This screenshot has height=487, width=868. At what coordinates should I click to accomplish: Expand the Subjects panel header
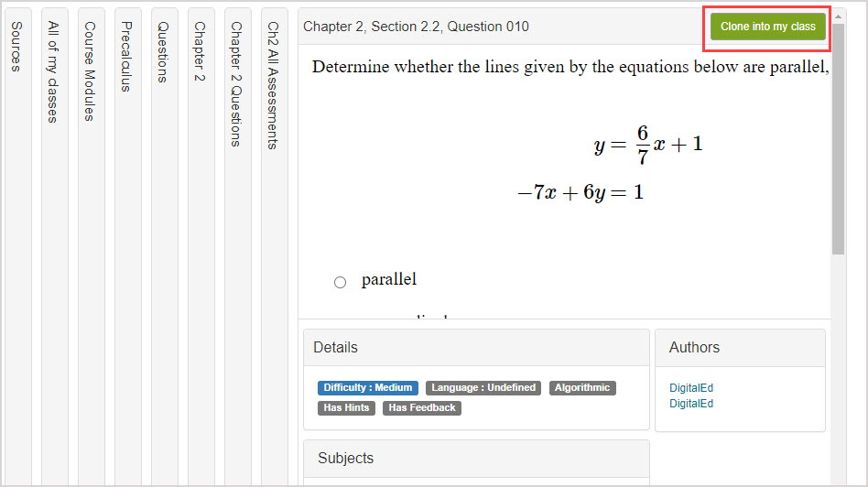476,458
